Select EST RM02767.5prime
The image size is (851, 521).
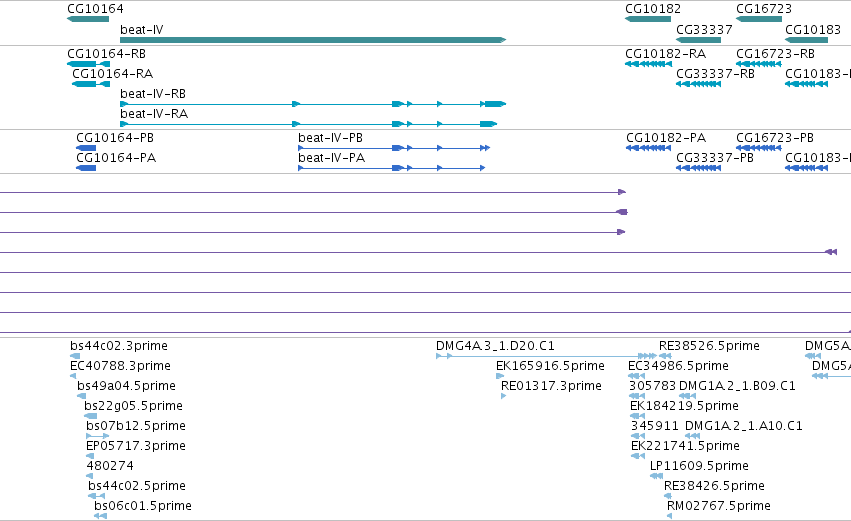pos(670,516)
